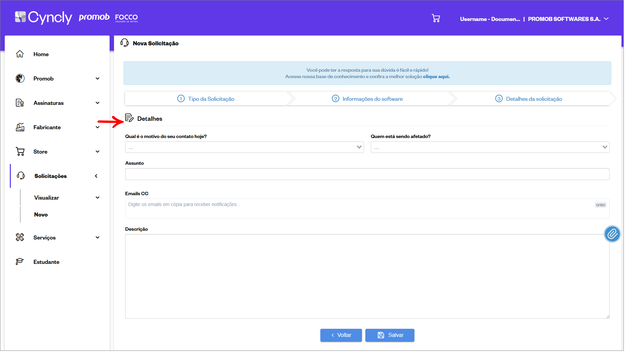Click the Promob logo icon in sidebar
The image size is (638, 364).
(x=20, y=78)
